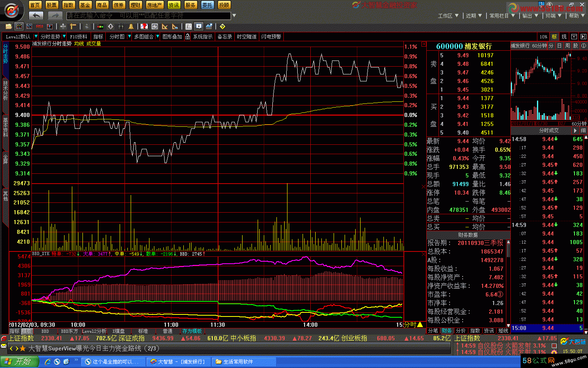Viewport: 588px width, 368px height.
Task: Open the 股票 top menu button
Action: [51, 5]
